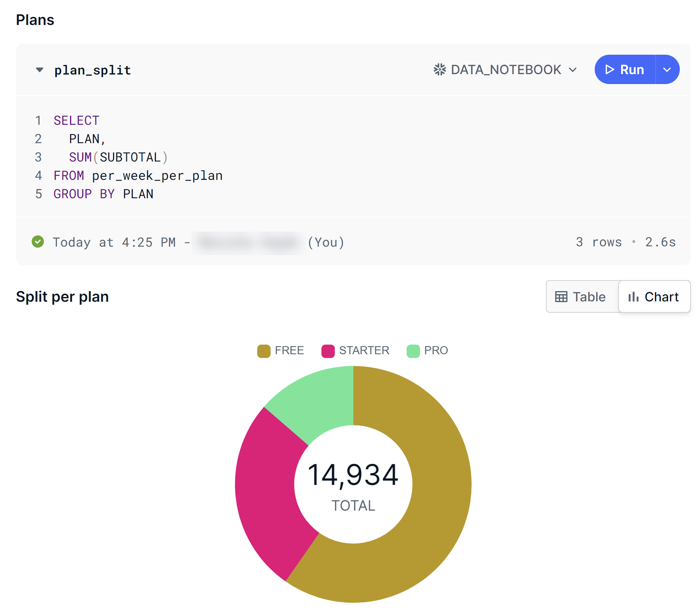Toggle the FREE series in the legend
Viewport: 700px width, 609px height.
[x=281, y=351]
